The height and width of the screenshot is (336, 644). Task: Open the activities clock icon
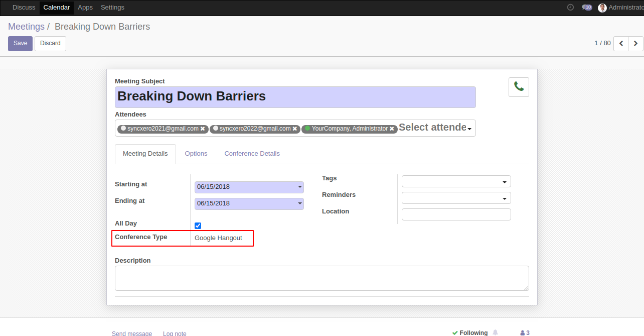[570, 8]
